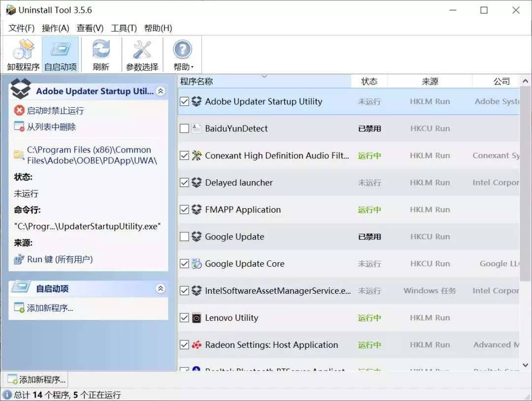Click the IntelSoftwareAssetManagerService row icon
This screenshot has height=401, width=532.
tap(197, 290)
